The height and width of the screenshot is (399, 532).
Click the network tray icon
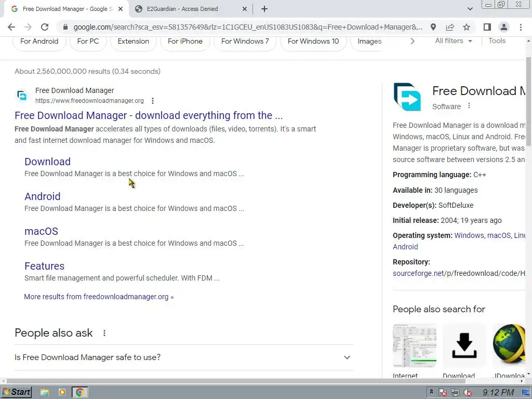point(455,393)
